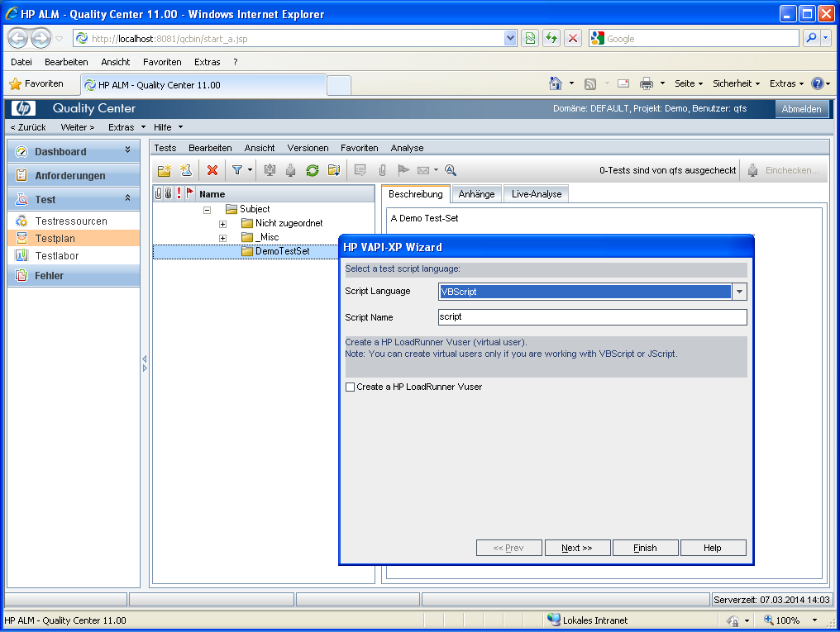This screenshot has height=632, width=840.
Task: Click the Einchecken button
Action: coord(783,170)
